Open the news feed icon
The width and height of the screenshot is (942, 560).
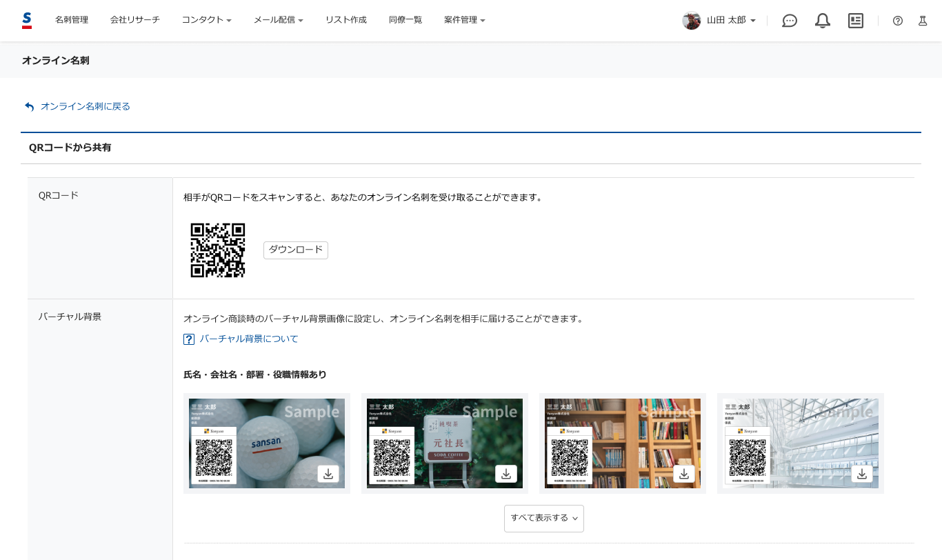(856, 21)
